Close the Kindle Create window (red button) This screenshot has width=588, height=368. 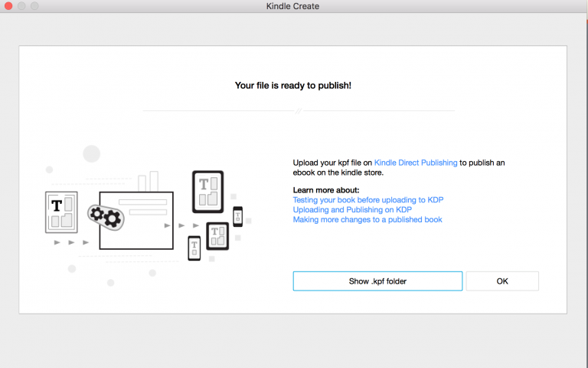8,6
